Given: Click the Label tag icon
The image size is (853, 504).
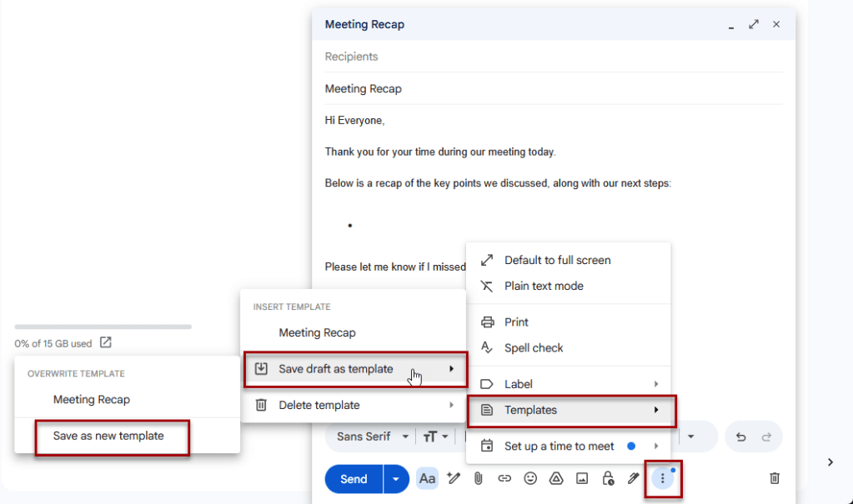Looking at the screenshot, I should (487, 384).
